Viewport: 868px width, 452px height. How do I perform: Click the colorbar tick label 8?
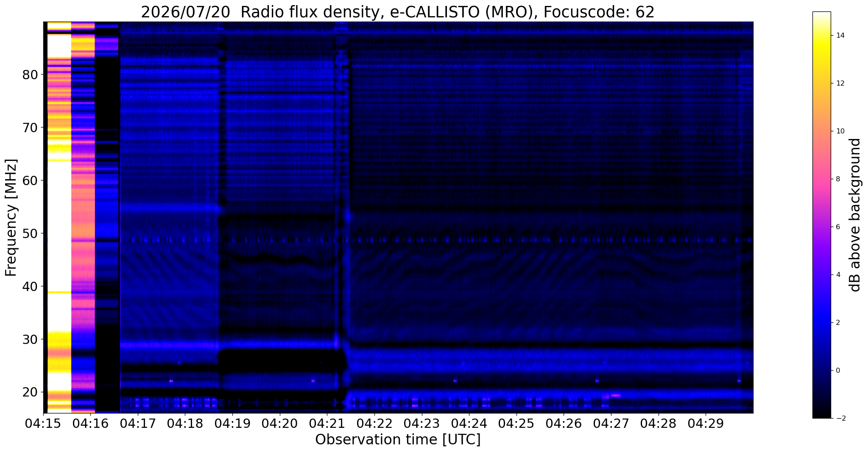(x=837, y=179)
